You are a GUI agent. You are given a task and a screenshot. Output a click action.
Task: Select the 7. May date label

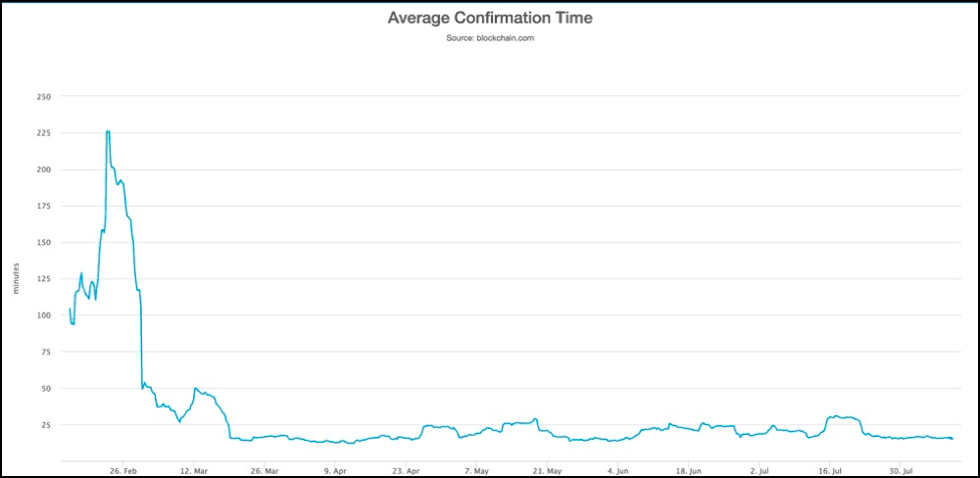(476, 468)
